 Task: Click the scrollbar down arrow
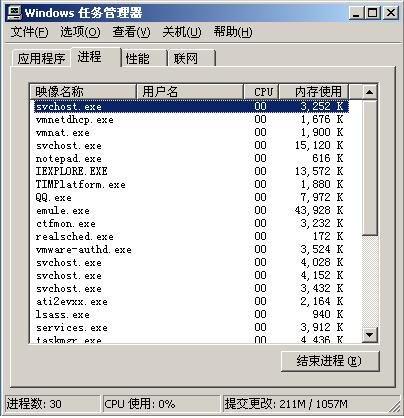tap(369, 334)
